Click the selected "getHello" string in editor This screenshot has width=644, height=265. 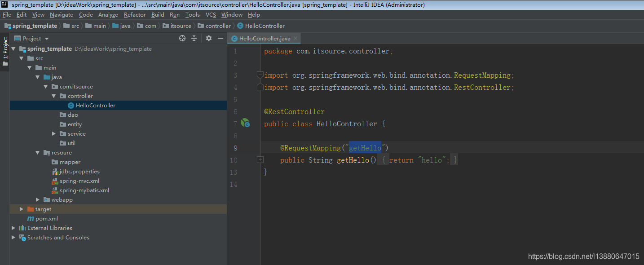(x=365, y=148)
